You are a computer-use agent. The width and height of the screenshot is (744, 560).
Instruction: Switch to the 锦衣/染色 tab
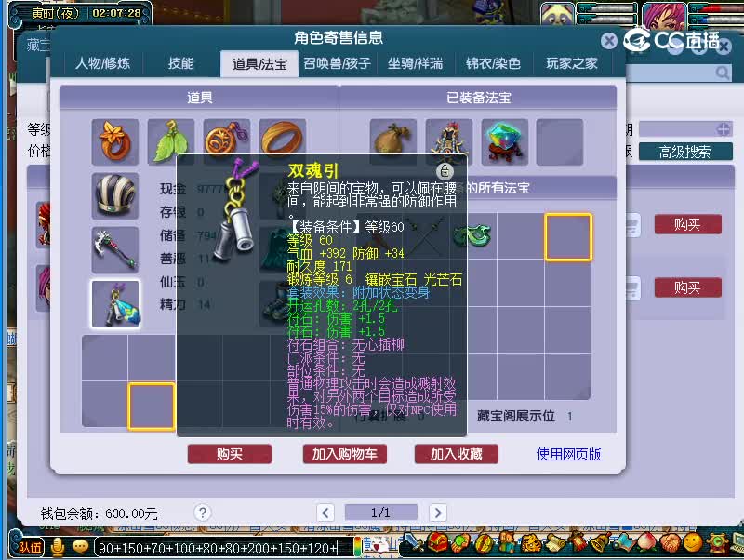494,63
